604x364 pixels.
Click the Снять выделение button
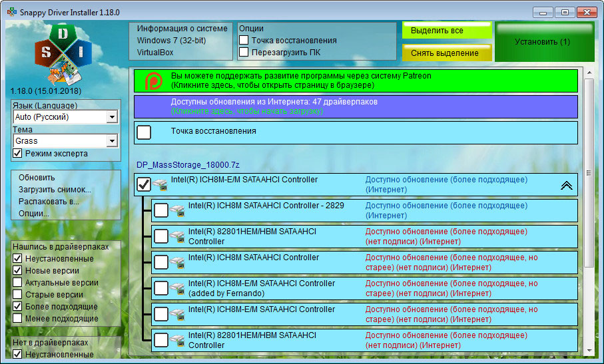click(x=447, y=53)
